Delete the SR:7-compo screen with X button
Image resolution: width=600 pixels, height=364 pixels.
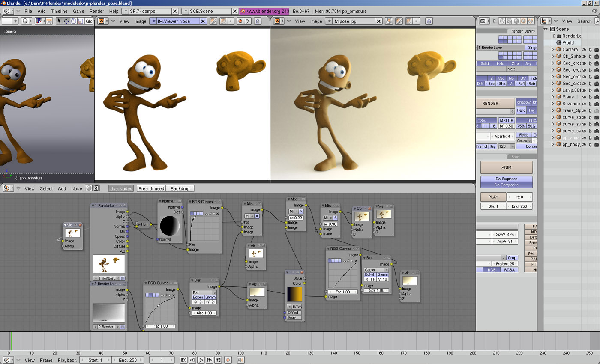pos(175,11)
